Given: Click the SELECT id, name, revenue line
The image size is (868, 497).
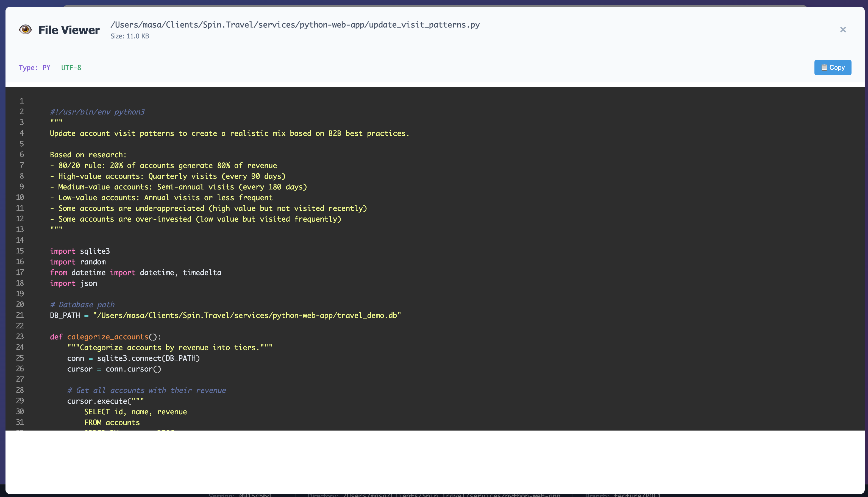Looking at the screenshot, I should click(135, 412).
